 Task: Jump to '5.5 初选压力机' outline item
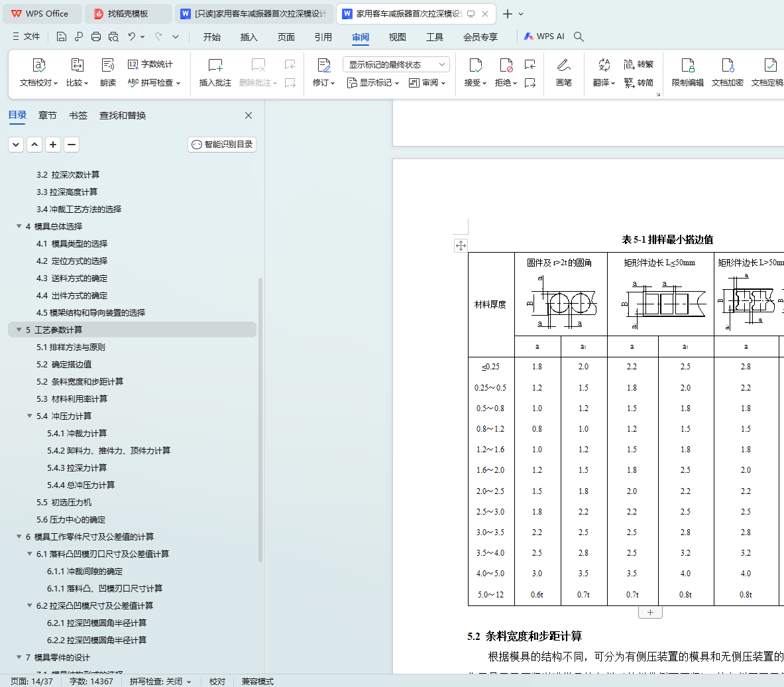[x=64, y=503]
